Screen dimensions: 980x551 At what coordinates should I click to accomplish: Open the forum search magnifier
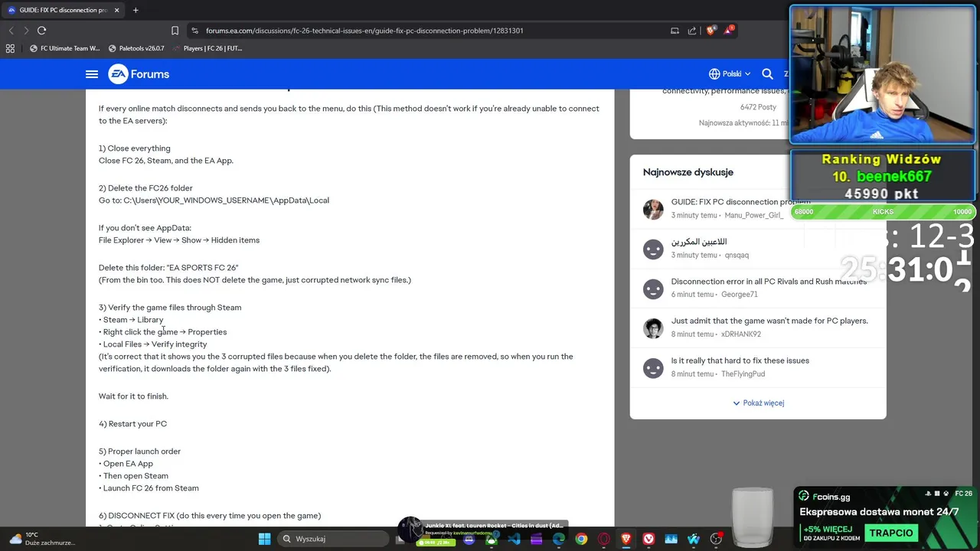[767, 74]
